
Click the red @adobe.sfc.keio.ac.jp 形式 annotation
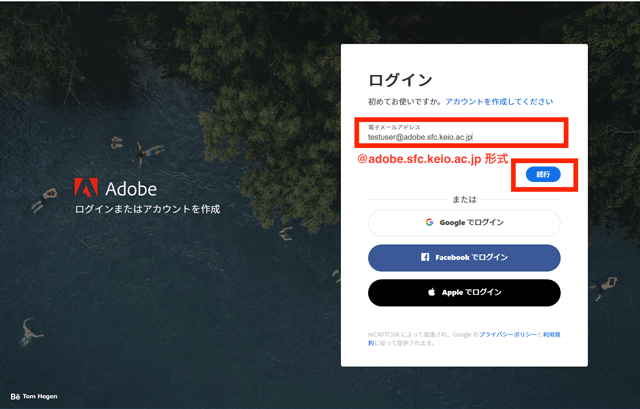pyautogui.click(x=432, y=159)
